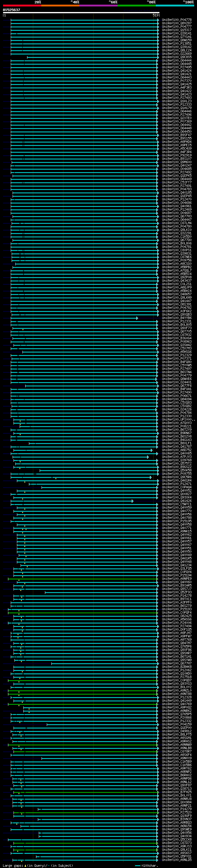Click the purple ~60% identity legend segment
197x868 pixels.
point(98,6)
